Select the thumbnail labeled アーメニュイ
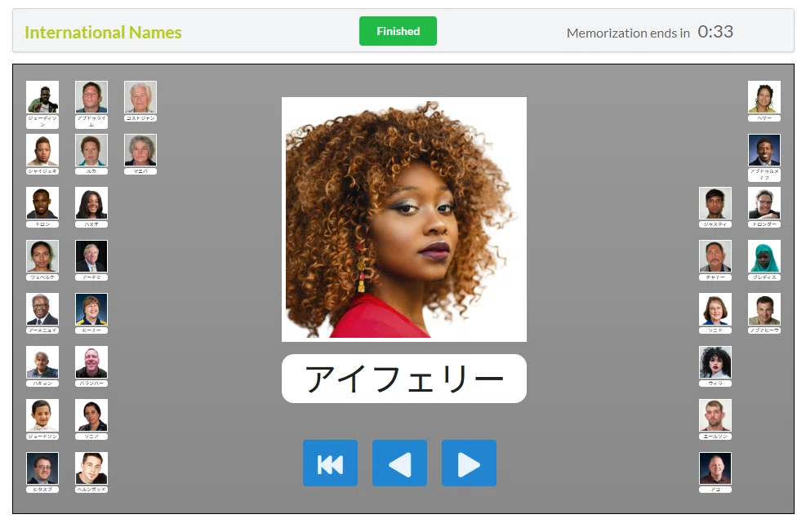The image size is (806, 532). [x=42, y=309]
